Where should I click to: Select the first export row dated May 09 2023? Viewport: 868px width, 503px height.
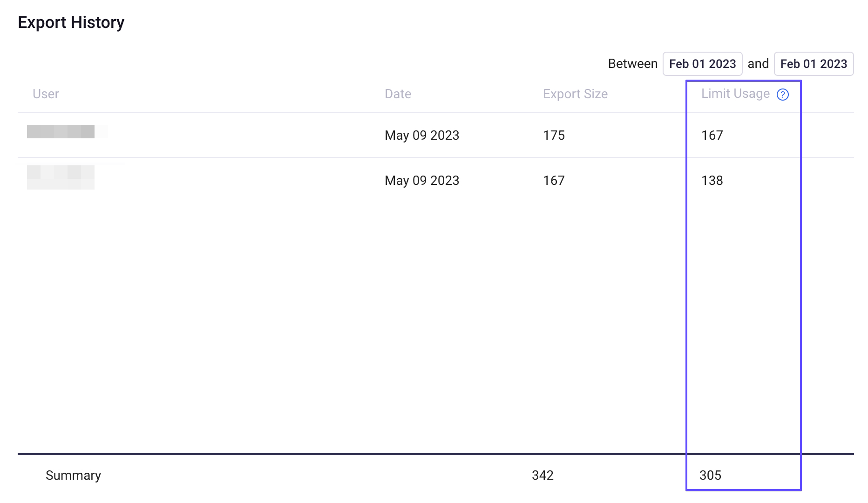[x=326, y=135]
